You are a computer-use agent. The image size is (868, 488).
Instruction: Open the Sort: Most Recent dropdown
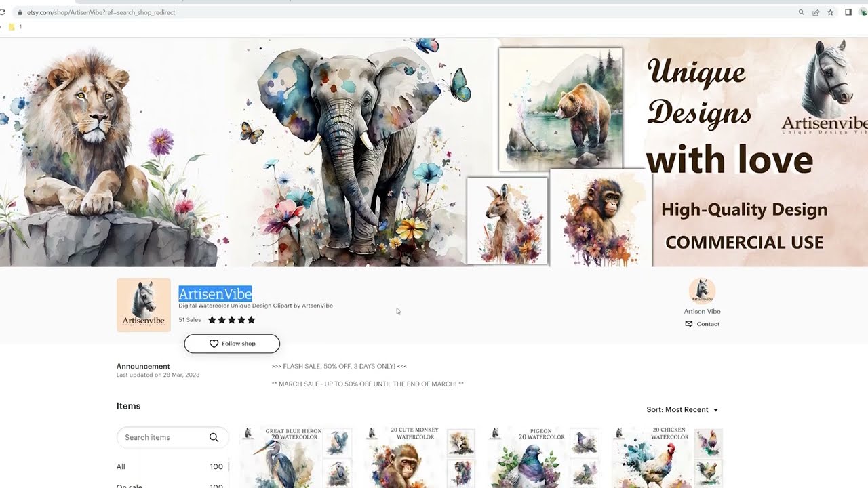[682, 410]
